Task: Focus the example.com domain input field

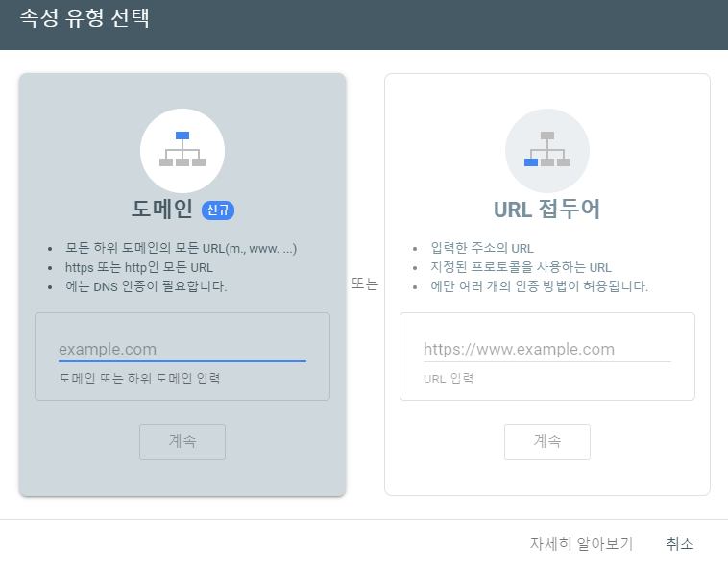Action: click(x=182, y=350)
